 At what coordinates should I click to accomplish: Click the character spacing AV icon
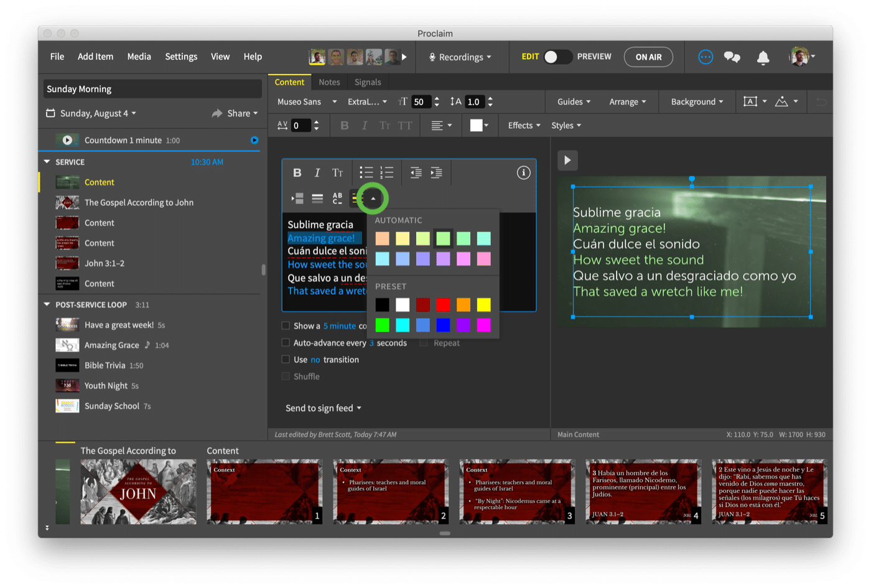[x=282, y=126]
